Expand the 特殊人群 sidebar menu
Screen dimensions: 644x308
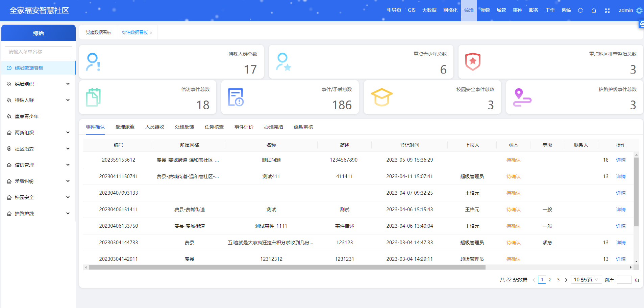(38, 100)
